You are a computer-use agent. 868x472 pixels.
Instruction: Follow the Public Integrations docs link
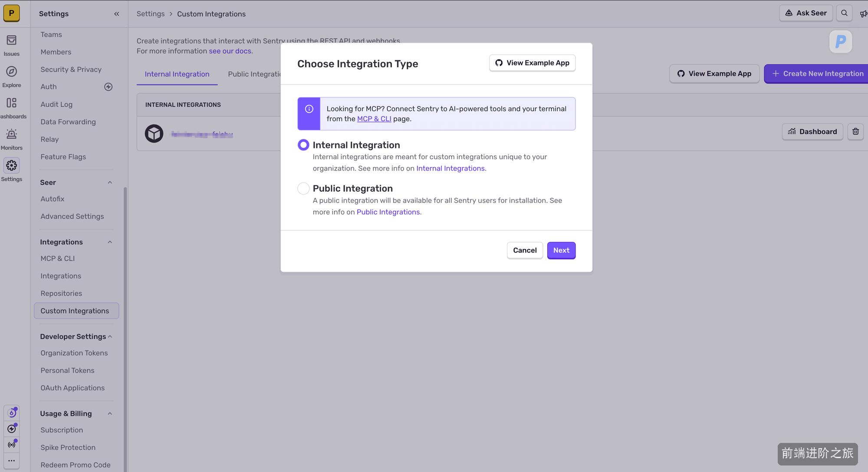388,212
